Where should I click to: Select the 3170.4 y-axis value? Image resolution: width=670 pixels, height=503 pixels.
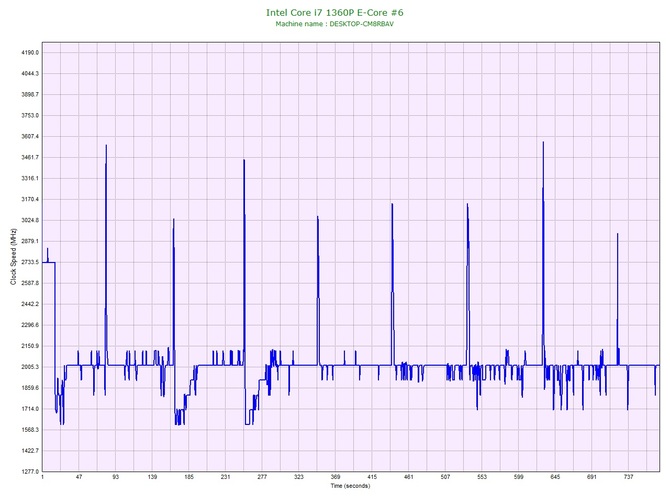pos(30,199)
